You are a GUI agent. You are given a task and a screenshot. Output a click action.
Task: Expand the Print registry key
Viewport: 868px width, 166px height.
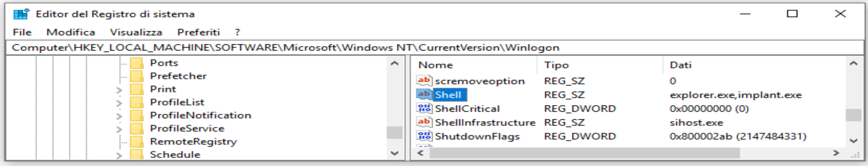(119, 90)
